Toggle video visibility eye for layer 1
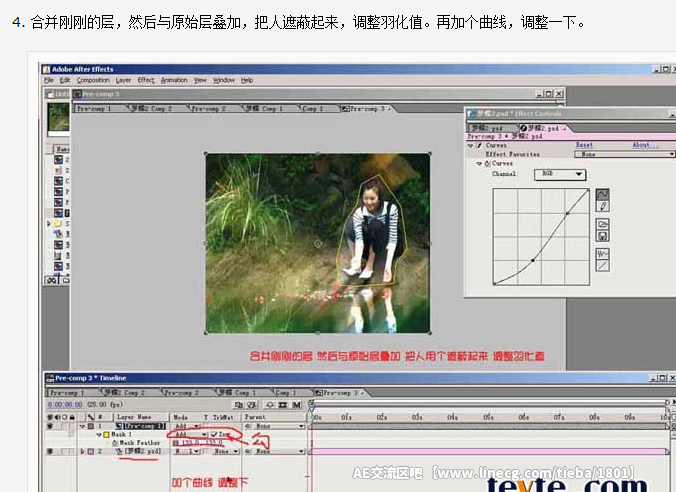This screenshot has width=676, height=492. click(x=50, y=426)
